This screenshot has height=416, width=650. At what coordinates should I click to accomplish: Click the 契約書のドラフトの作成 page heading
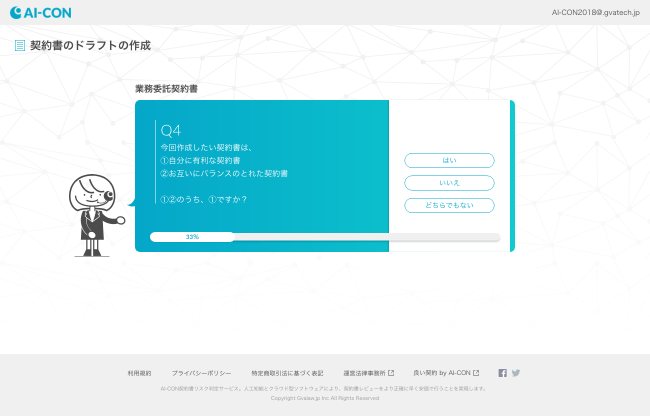[90, 45]
